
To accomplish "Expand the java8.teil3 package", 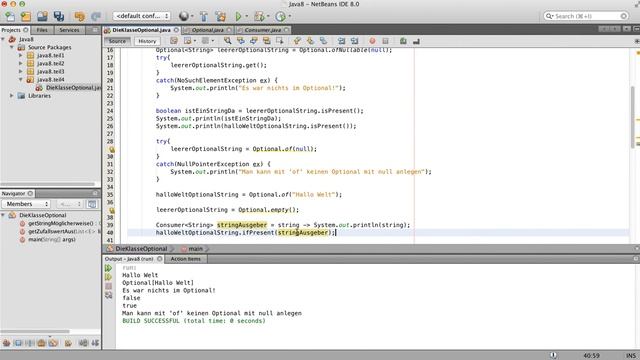I will click(20, 71).
